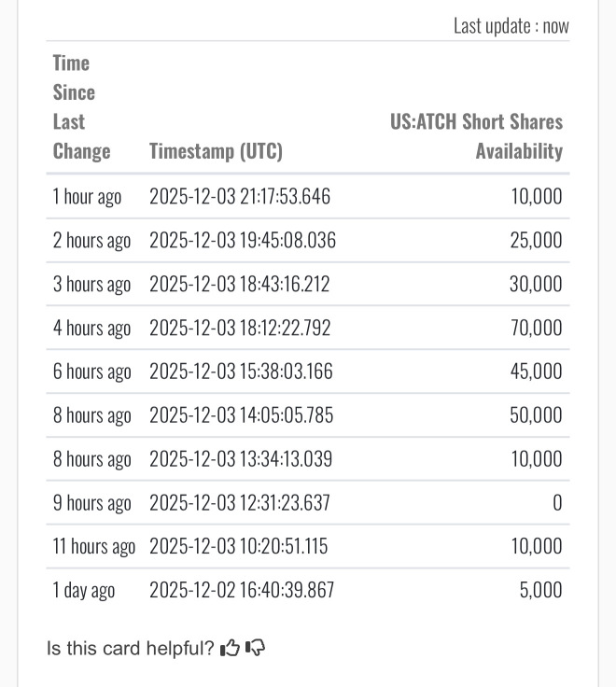616x687 pixels.
Task: Select the timestamp 2025-12-03 19:45:08.036
Action: (x=243, y=240)
